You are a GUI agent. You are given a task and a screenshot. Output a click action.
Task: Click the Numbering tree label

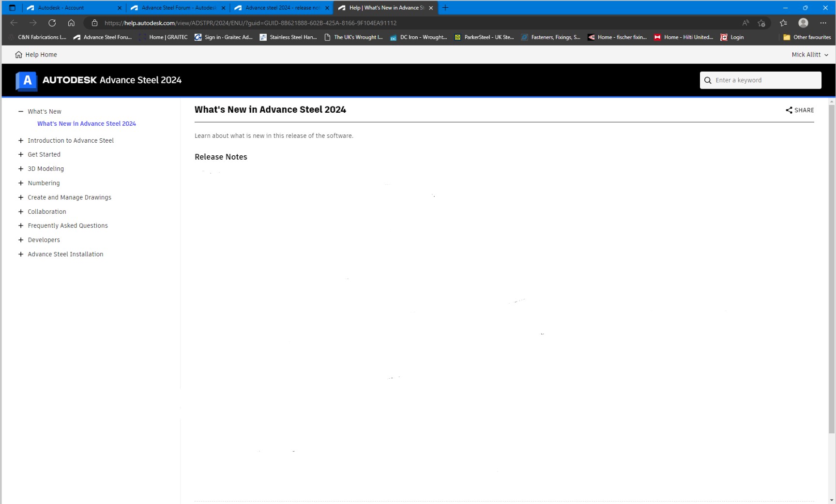[x=44, y=183]
